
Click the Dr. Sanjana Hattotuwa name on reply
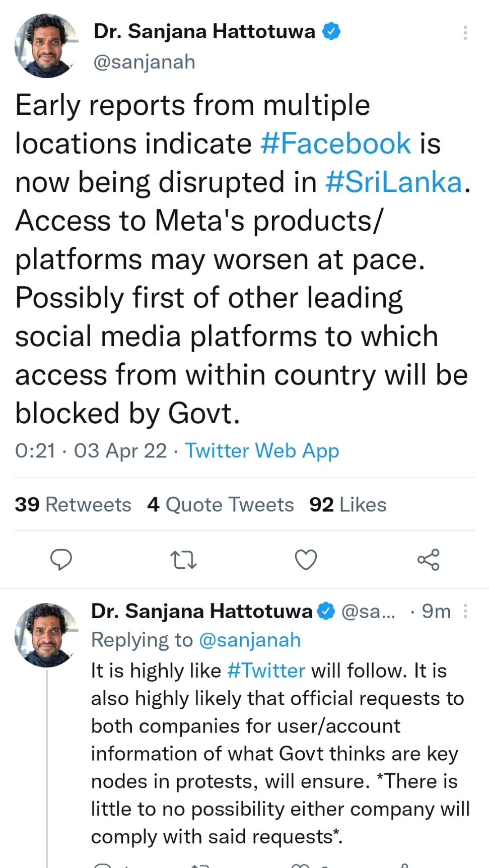201,611
